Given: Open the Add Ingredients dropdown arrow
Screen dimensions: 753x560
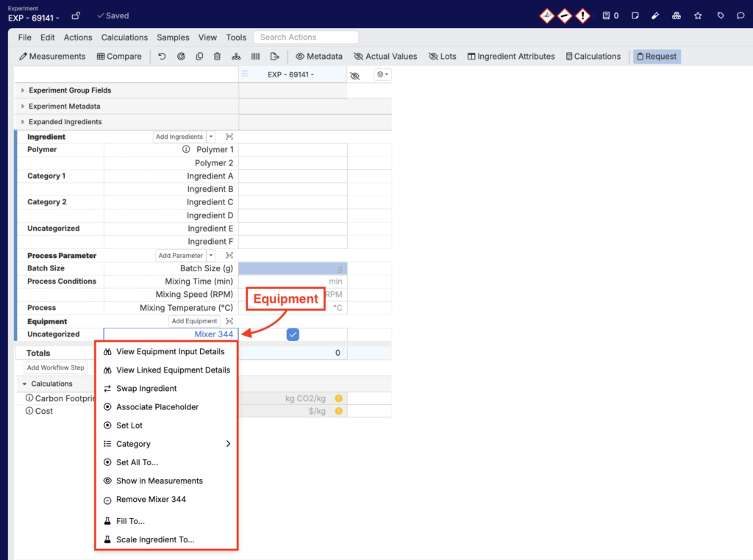Looking at the screenshot, I should point(211,137).
